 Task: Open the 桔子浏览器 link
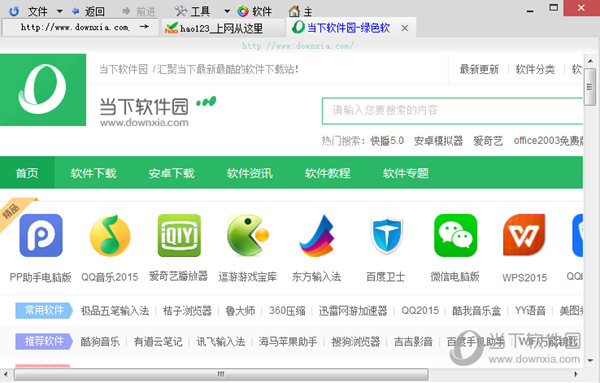coord(187,311)
